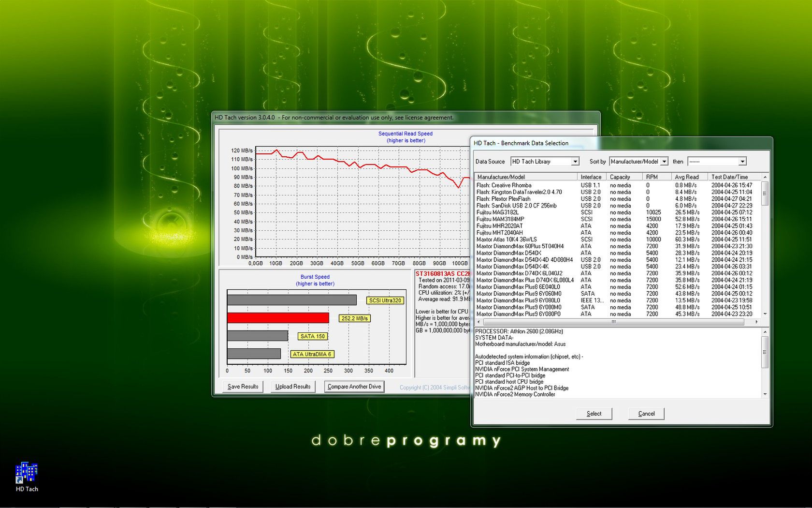Screen dimensions: 812x508
Task: Select the Fujitsu MHT2040AH row
Action: click(618, 233)
